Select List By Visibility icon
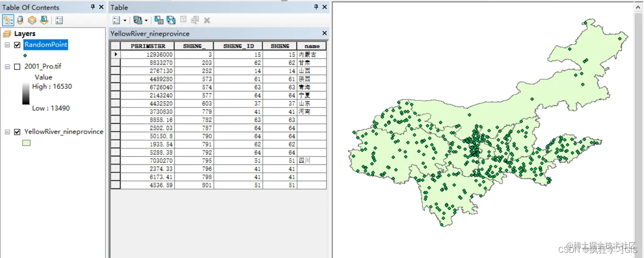644x258 pixels. (32, 20)
